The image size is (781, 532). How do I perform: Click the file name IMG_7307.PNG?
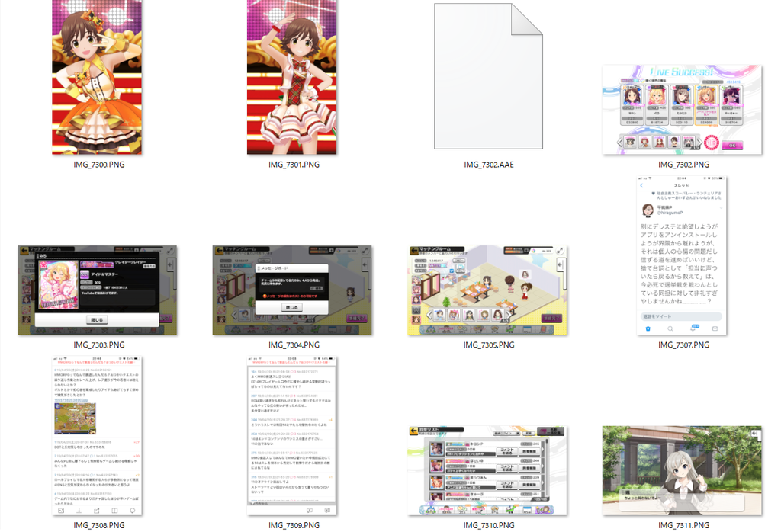[x=683, y=345]
